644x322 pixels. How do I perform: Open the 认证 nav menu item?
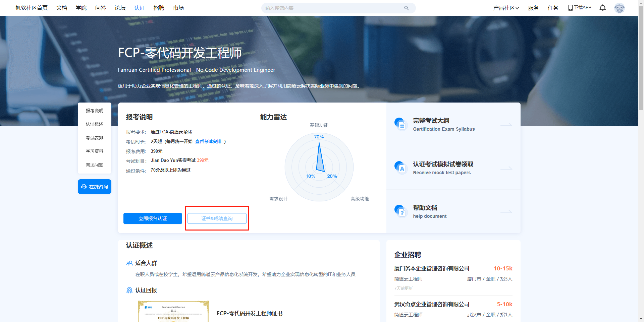[140, 8]
